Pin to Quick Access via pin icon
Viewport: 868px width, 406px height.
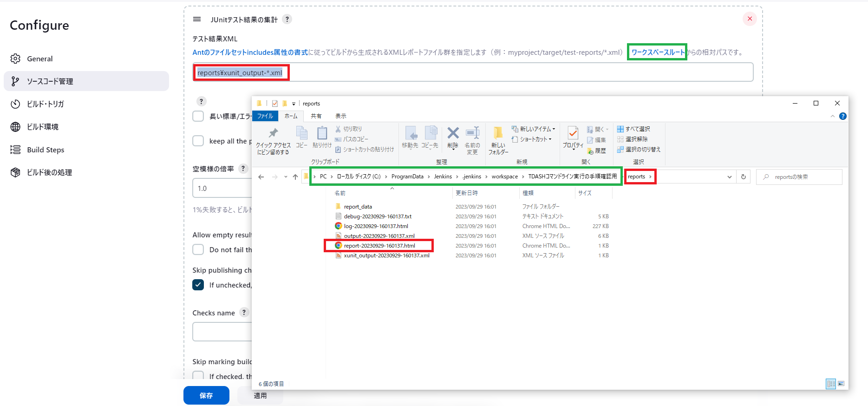point(273,134)
